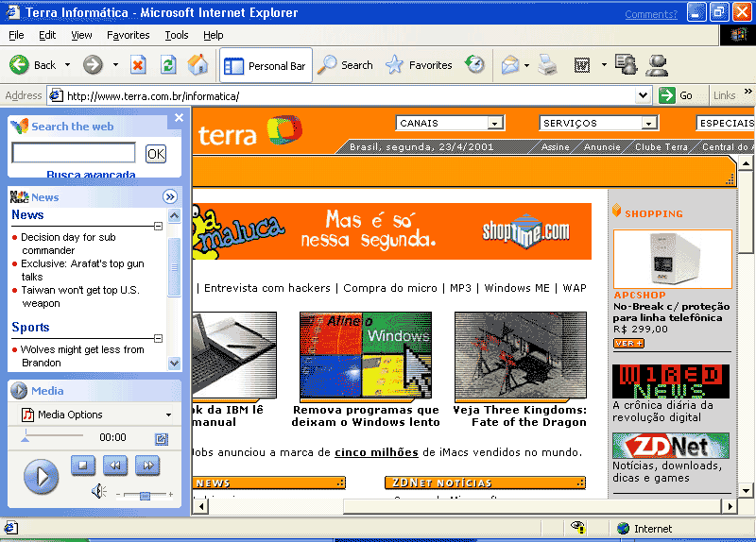Screen dimensions: 756x542
Task: Click the Print icon in toolbar
Action: [547, 65]
